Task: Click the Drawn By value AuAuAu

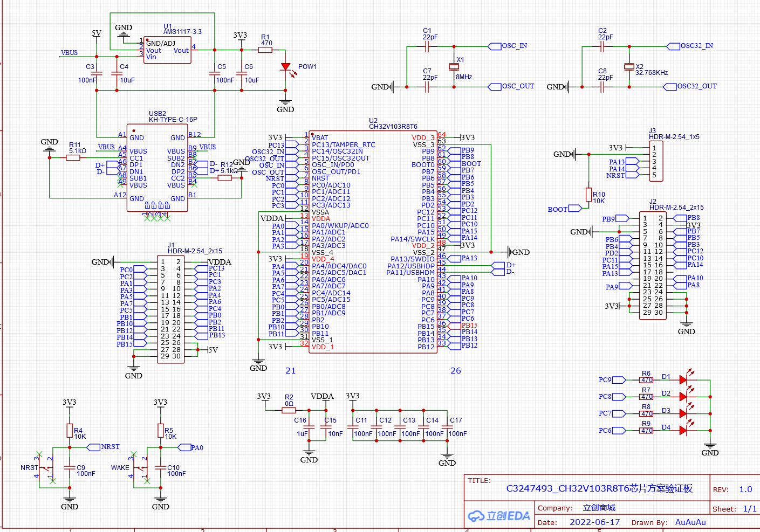Action: 690,522
